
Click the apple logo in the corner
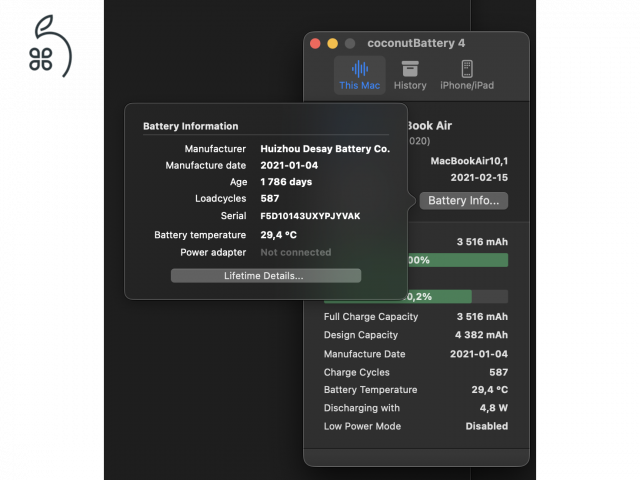50,46
